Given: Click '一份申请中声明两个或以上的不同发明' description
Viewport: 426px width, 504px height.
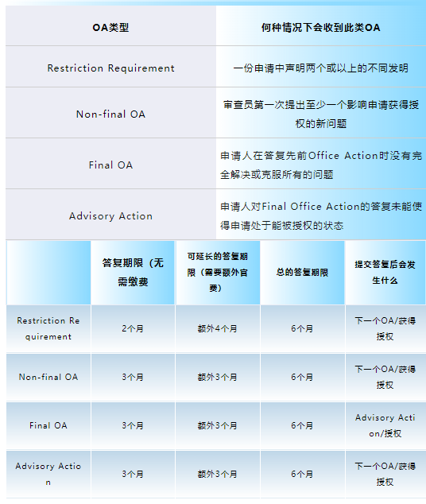Looking at the screenshot, I should point(321,68).
